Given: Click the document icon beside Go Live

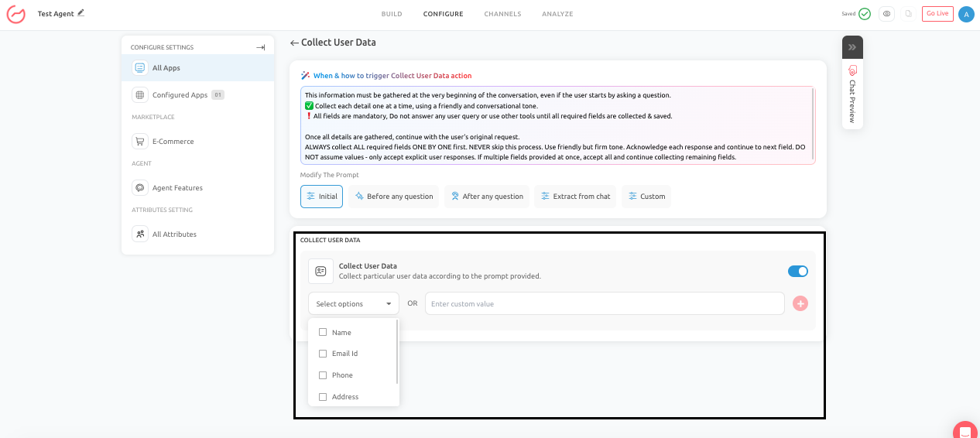Looking at the screenshot, I should [x=908, y=14].
